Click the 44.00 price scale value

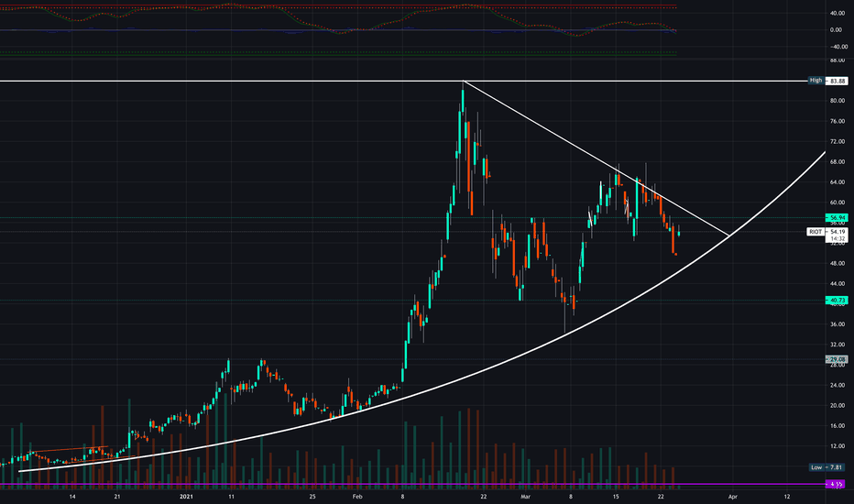click(x=838, y=283)
